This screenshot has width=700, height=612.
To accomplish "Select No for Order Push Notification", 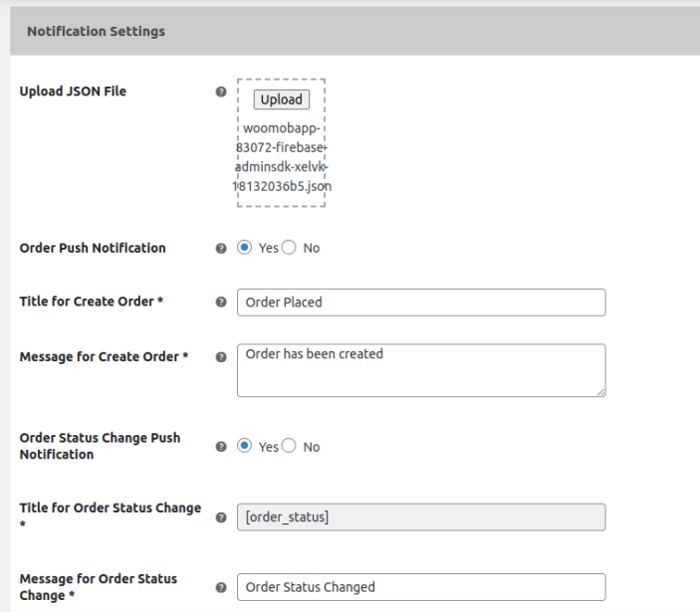I will (x=290, y=248).
